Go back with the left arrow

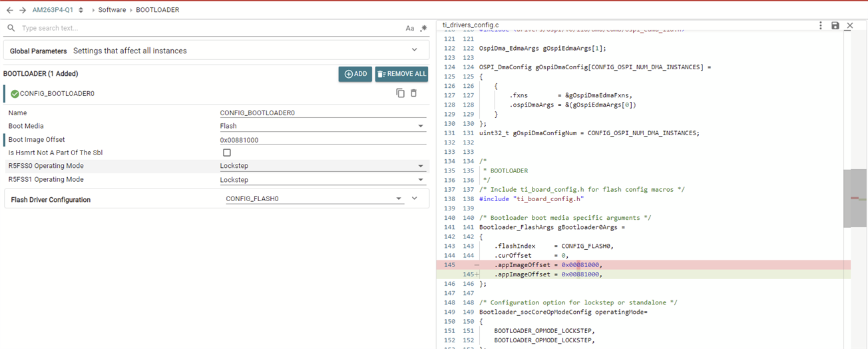pos(9,10)
